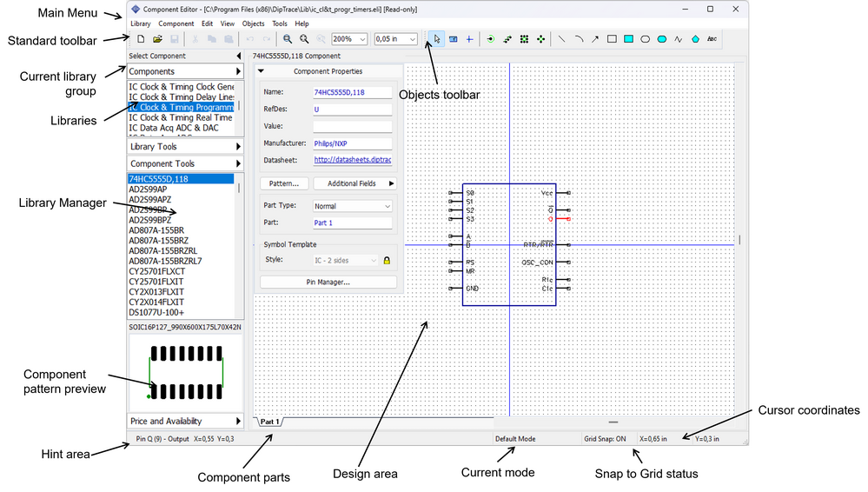Click the Paste icon in toolbar
Viewport: 868px width, 492px height.
coord(229,39)
